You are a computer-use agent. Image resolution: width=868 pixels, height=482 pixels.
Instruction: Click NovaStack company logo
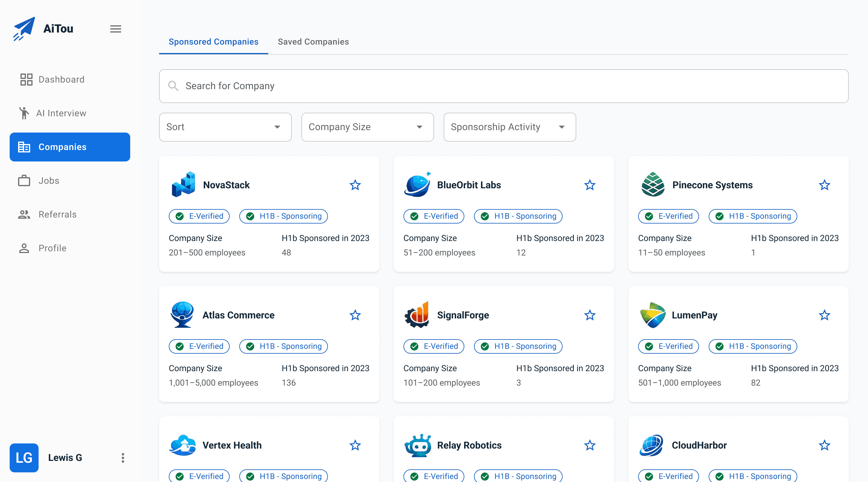point(183,185)
